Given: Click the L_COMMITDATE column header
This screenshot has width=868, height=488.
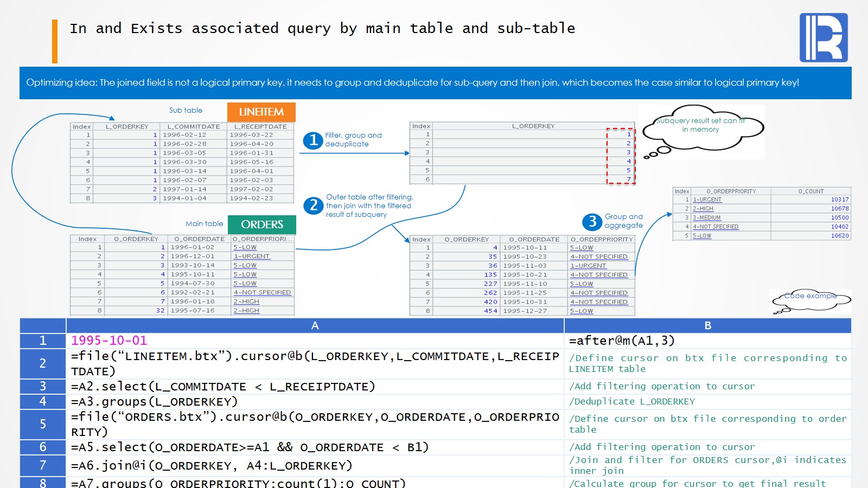Looking at the screenshot, I should click(193, 126).
